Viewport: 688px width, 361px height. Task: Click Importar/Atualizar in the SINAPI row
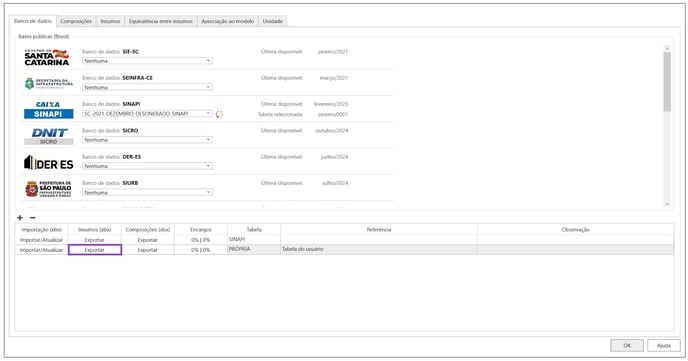tap(41, 240)
